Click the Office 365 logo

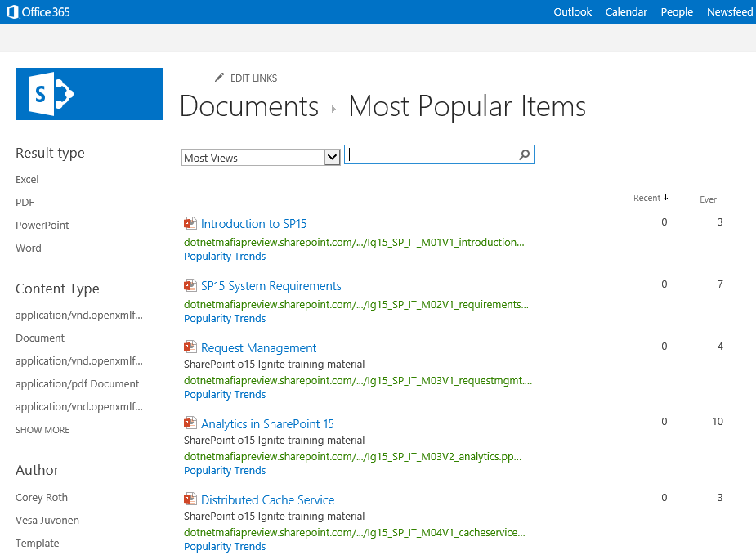38,11
